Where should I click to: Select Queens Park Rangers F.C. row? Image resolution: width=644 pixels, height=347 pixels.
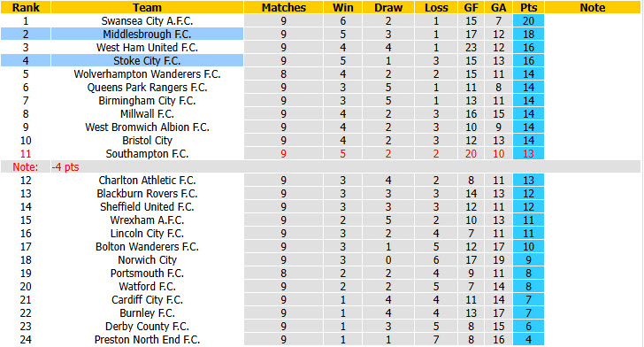(272, 87)
